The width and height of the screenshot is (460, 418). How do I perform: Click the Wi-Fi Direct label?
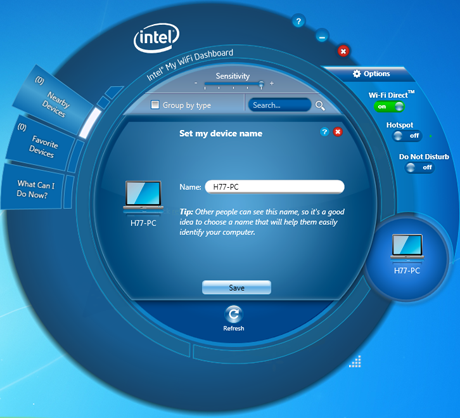coord(391,95)
